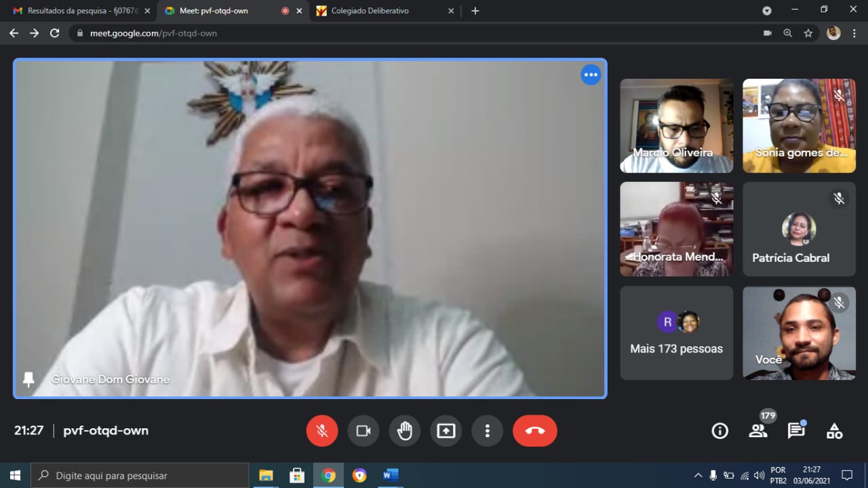The height and width of the screenshot is (488, 868).
Task: Click the pin icon next to Giovane Dom Giovane
Action: tap(28, 379)
